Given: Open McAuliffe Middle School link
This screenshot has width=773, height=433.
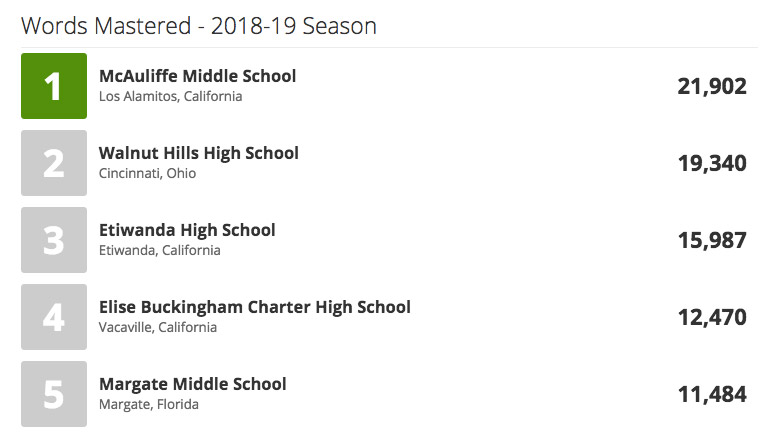Looking at the screenshot, I should pos(197,76).
